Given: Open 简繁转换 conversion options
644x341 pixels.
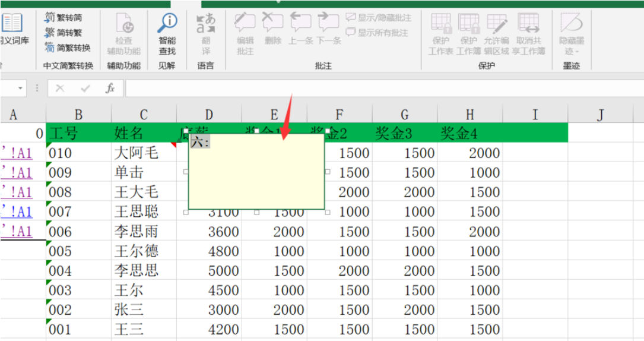Looking at the screenshot, I should (67, 48).
